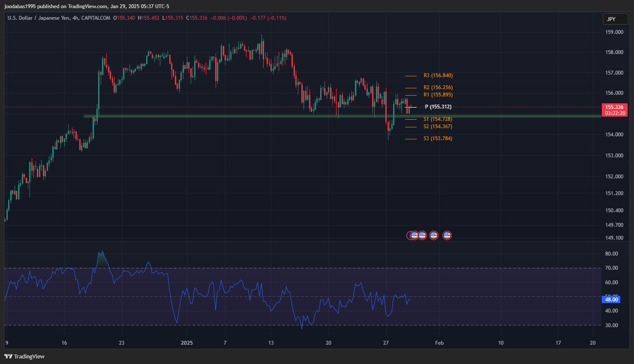Click the 156.000 price scale label
Image resolution: width=634 pixels, height=364 pixels.
tap(614, 93)
